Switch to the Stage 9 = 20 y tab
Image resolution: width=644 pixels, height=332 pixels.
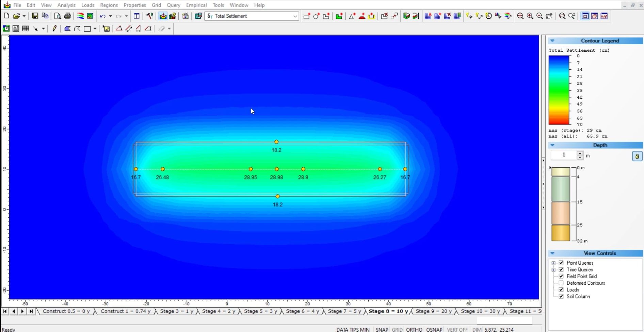(x=433, y=311)
